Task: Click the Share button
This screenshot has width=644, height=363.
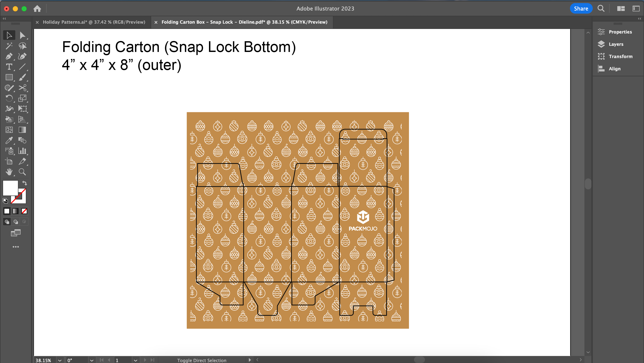Action: tap(580, 8)
